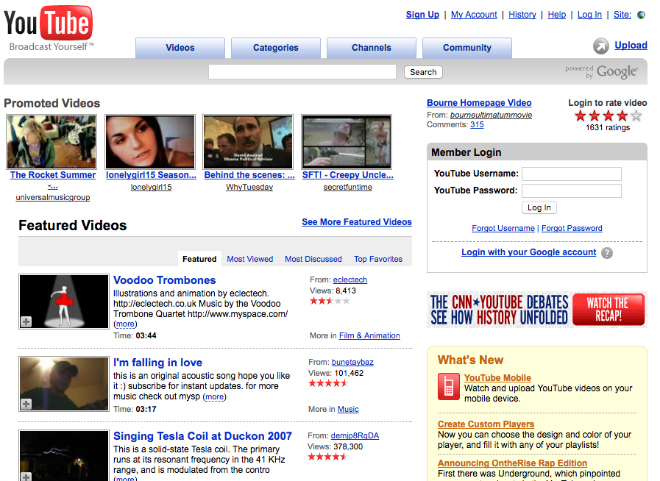Click the help icon beside Google account login
This screenshot has height=481, width=660.
coord(607,253)
